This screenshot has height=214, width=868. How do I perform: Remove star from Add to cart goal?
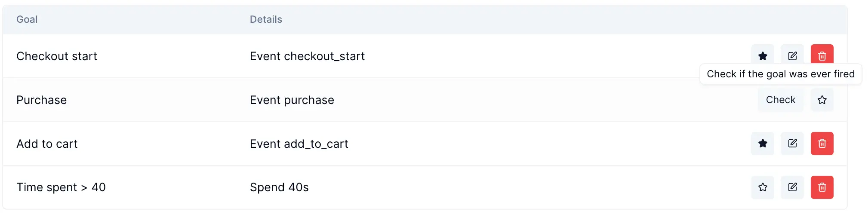(762, 144)
